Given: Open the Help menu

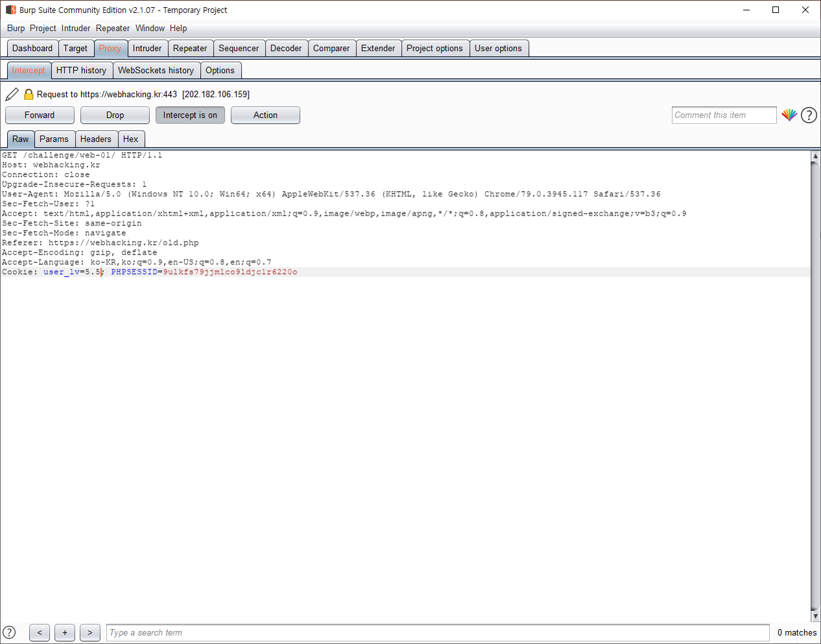Looking at the screenshot, I should [178, 29].
